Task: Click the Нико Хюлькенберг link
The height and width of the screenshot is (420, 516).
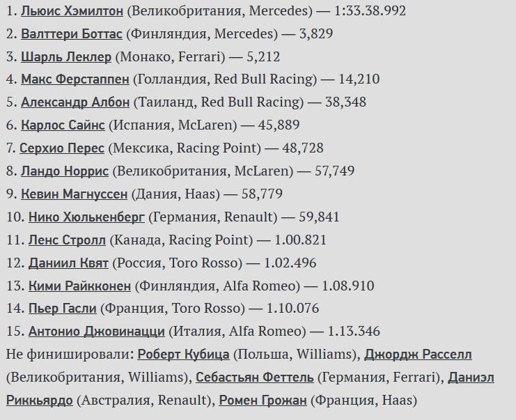Action: pyautogui.click(x=86, y=217)
